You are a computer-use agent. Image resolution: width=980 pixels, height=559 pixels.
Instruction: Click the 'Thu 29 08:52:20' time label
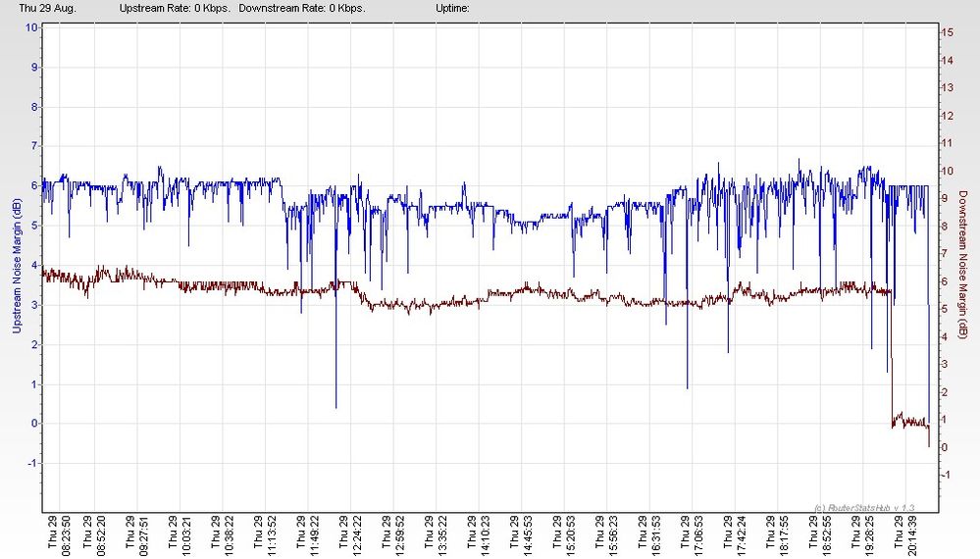click(94, 535)
